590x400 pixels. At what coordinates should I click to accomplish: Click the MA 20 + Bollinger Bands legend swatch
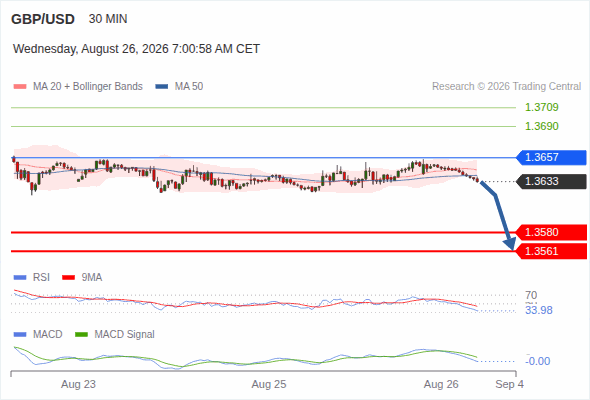click(x=20, y=87)
